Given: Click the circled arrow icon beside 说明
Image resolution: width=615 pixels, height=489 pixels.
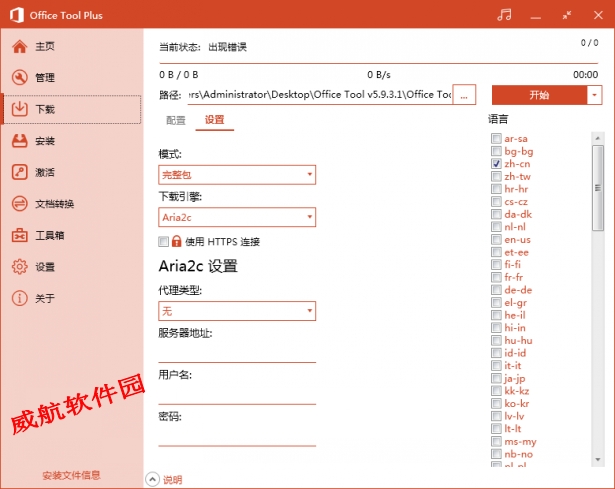Looking at the screenshot, I should [x=152, y=479].
